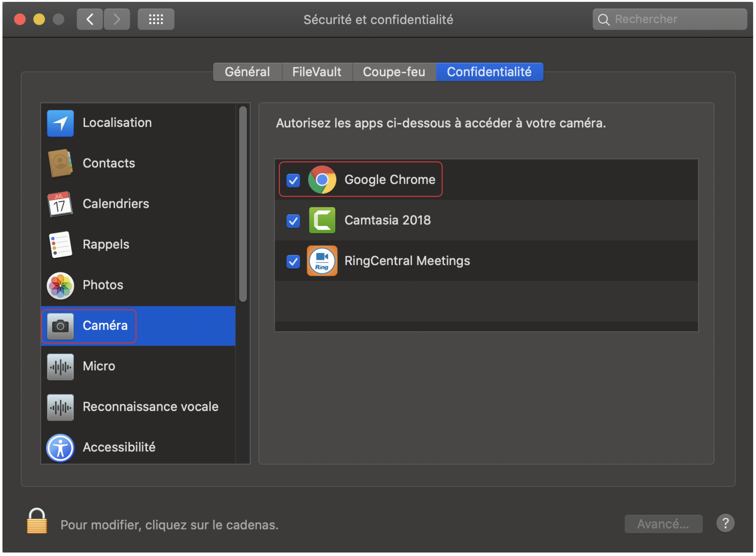Disable RingCentral Meetings camera access
Screen dimensions: 756x556
(x=293, y=262)
